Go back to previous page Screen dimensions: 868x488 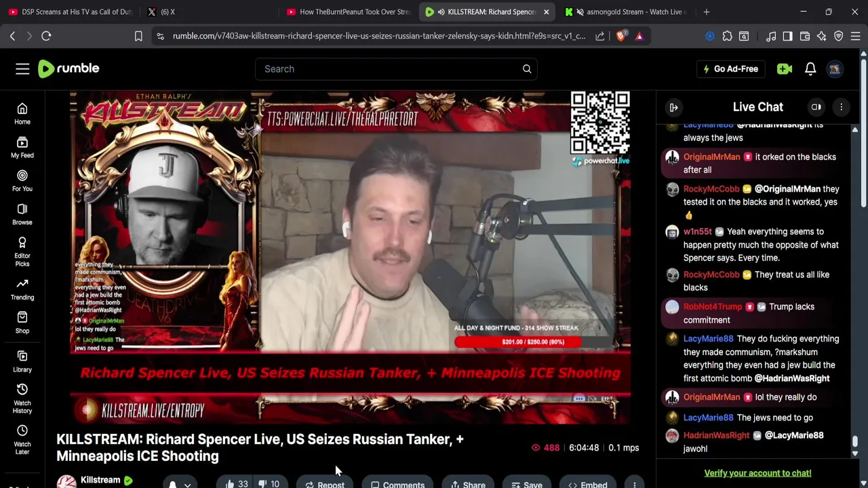[x=12, y=36]
